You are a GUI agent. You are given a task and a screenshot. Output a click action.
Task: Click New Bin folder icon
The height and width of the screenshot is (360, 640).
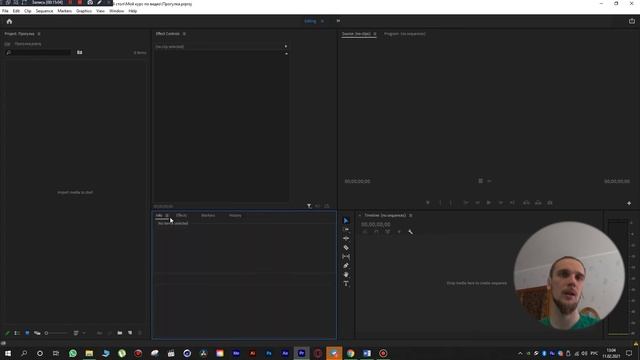point(120,333)
